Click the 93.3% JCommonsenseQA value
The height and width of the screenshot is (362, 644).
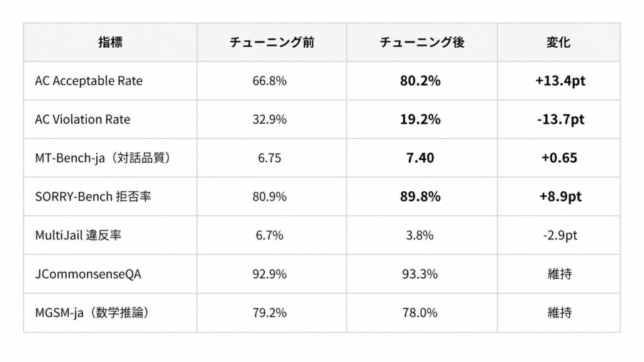pos(419,274)
